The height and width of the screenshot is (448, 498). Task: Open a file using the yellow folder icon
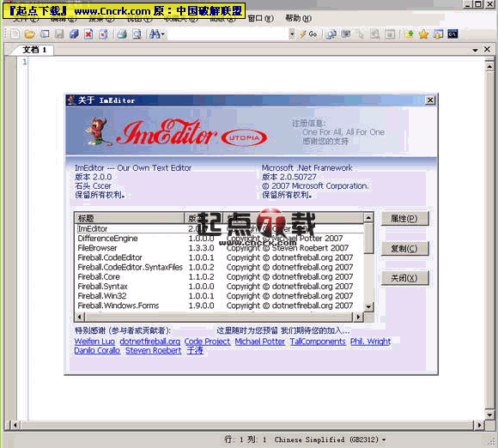coord(29,34)
